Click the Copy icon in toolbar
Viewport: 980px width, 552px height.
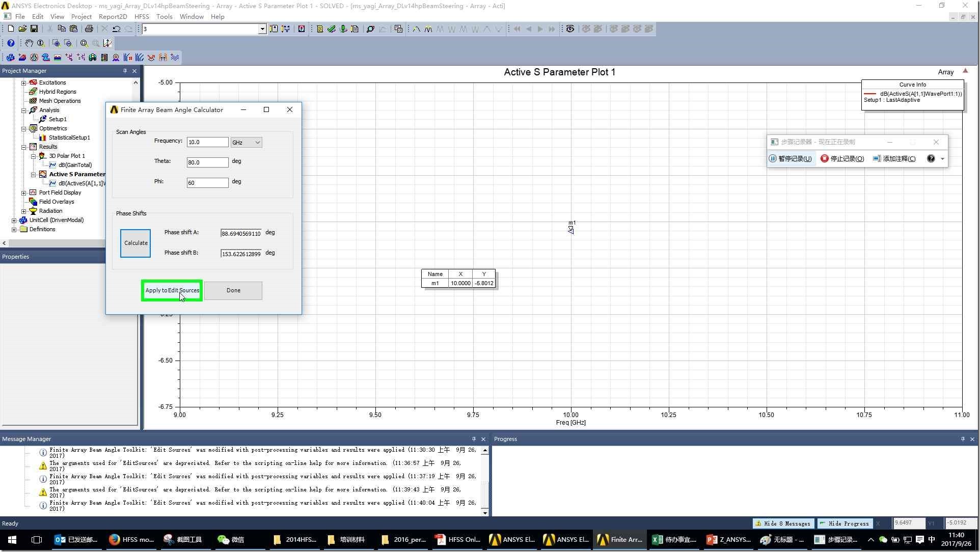[x=62, y=29]
